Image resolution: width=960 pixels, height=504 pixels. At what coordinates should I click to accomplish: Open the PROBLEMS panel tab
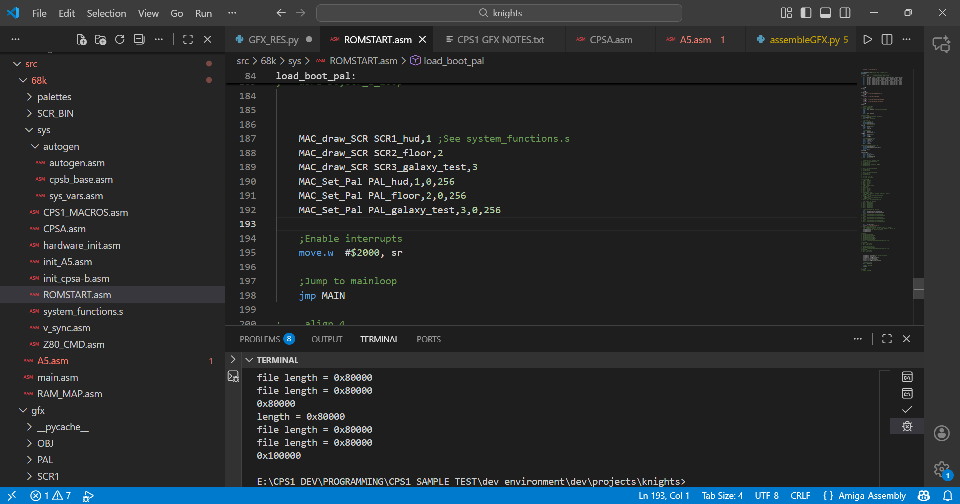267,339
